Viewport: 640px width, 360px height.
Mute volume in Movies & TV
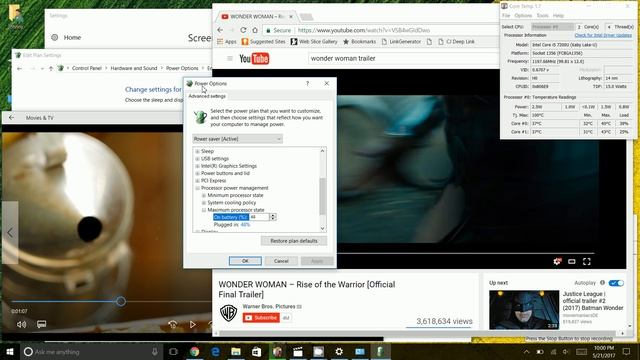(x=21, y=324)
